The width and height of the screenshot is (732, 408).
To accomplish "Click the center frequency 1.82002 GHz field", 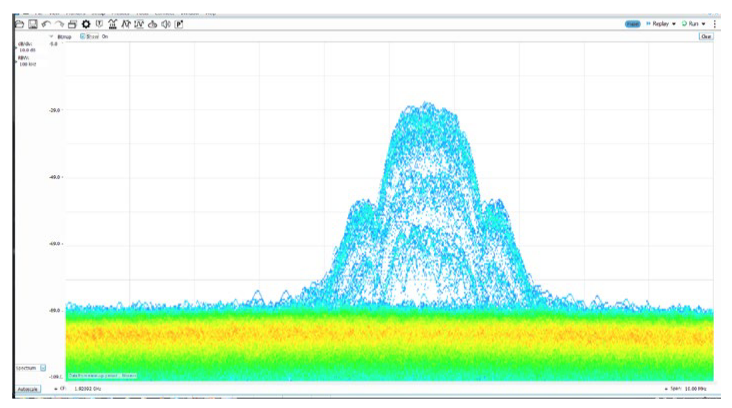I will click(x=88, y=387).
